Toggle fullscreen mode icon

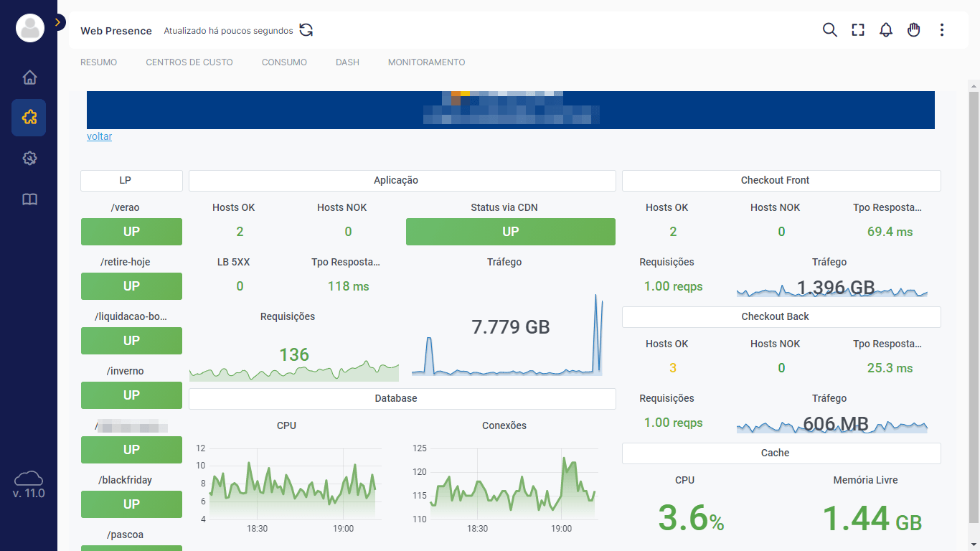858,30
